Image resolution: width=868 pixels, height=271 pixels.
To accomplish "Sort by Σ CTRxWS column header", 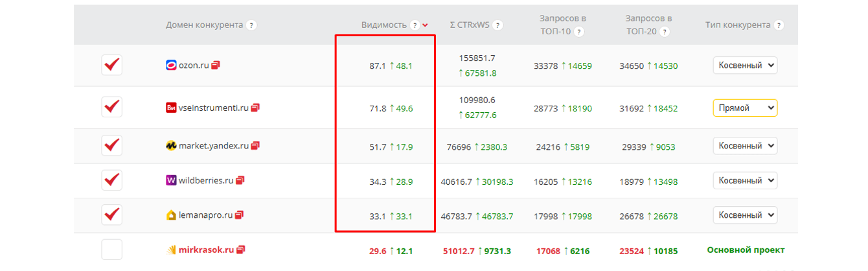I will tap(470, 25).
